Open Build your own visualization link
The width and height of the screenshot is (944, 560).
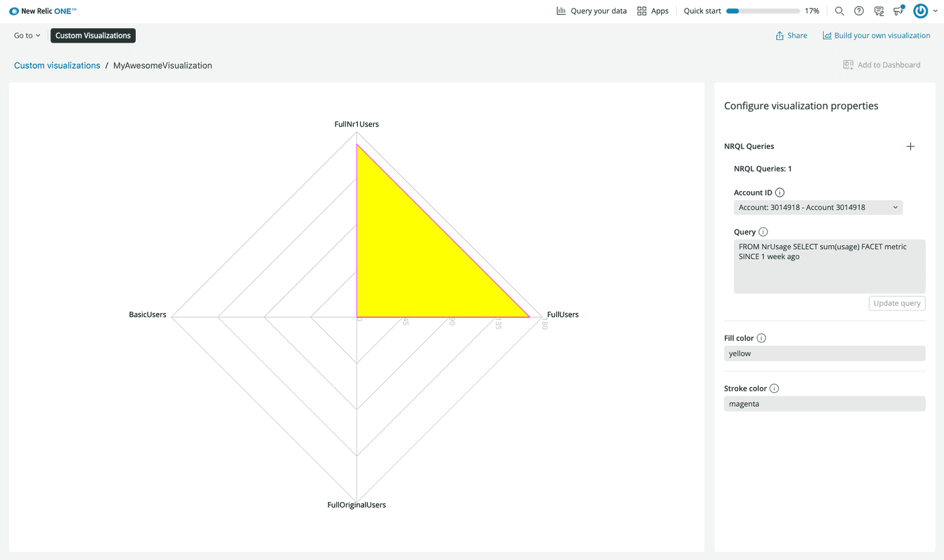pos(876,35)
